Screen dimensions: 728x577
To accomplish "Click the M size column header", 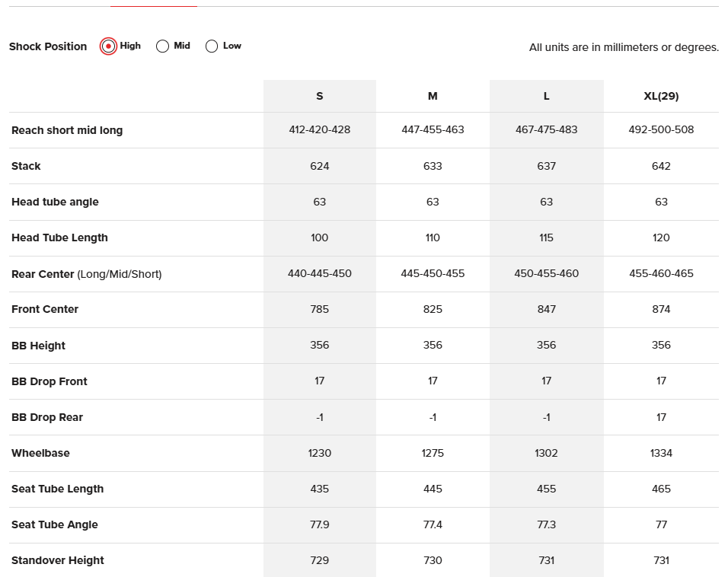I will (433, 96).
